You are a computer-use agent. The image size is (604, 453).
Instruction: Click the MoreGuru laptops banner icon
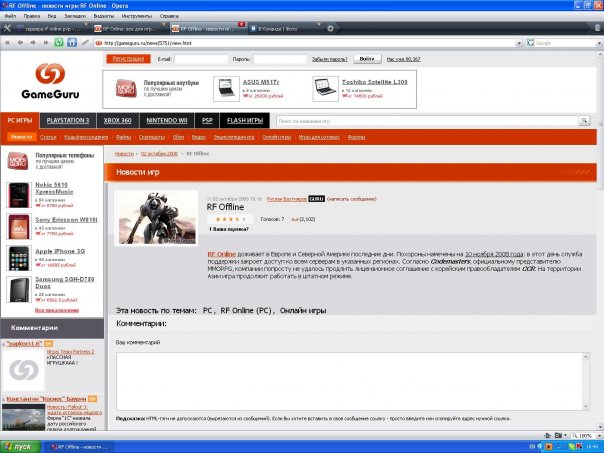[x=126, y=89]
